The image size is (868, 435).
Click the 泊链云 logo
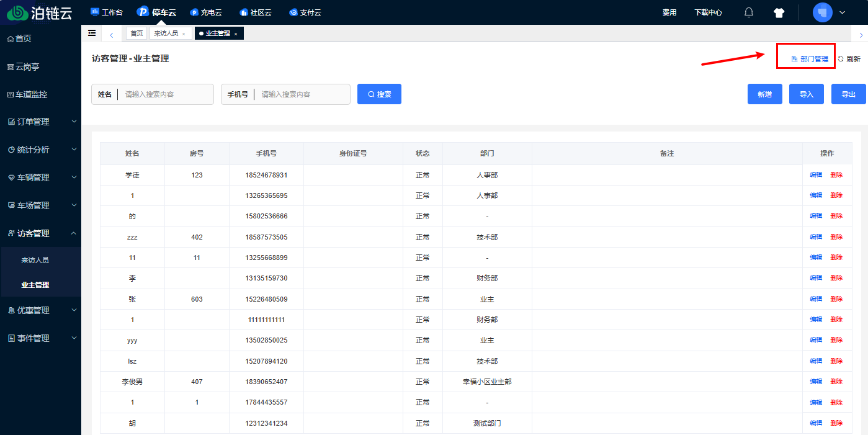point(40,12)
